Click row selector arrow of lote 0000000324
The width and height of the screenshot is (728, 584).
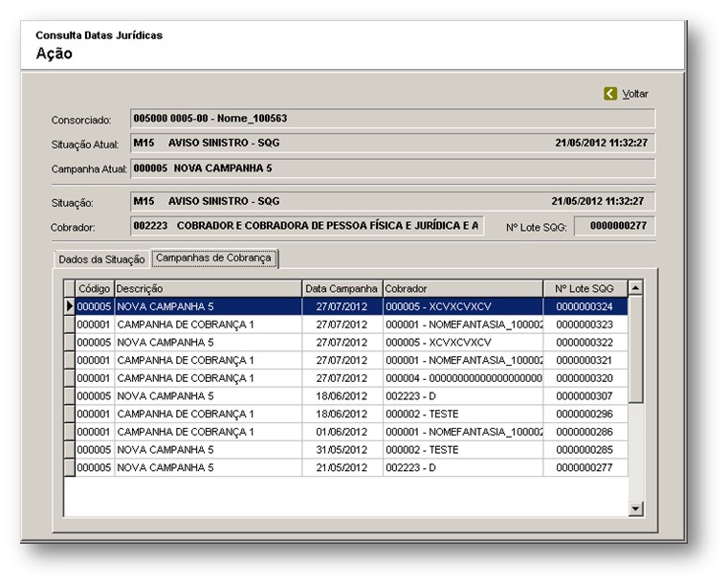pyautogui.click(x=70, y=306)
